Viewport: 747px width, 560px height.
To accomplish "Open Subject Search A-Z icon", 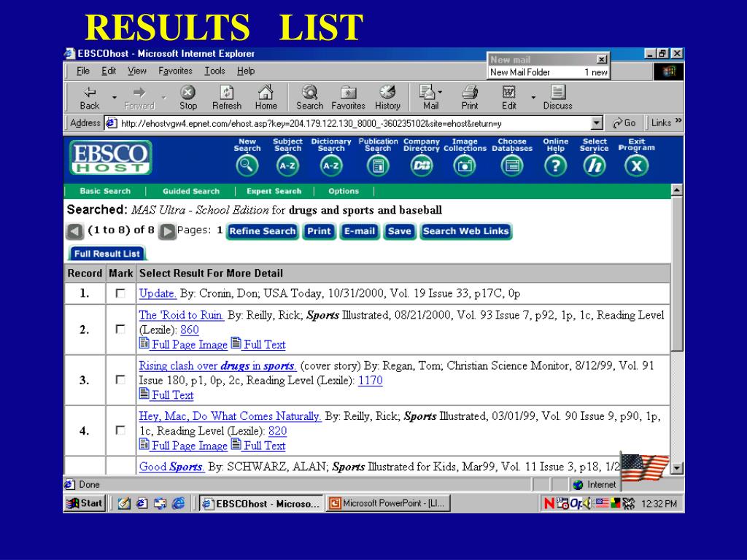I will point(287,166).
